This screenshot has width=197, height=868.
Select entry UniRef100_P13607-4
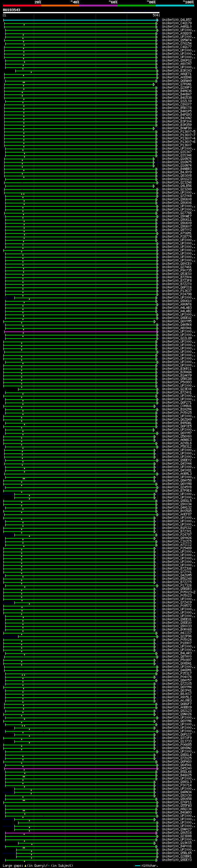(x=179, y=139)
